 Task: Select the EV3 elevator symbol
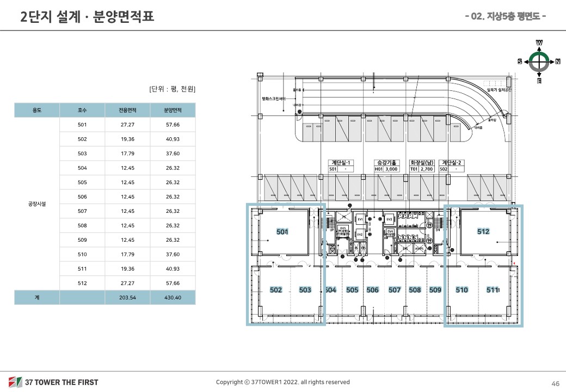[389, 219]
